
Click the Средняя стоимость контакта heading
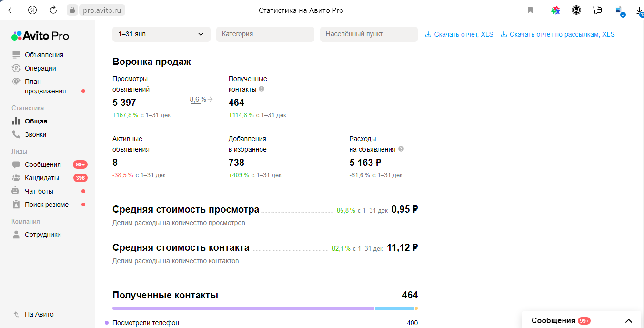181,247
